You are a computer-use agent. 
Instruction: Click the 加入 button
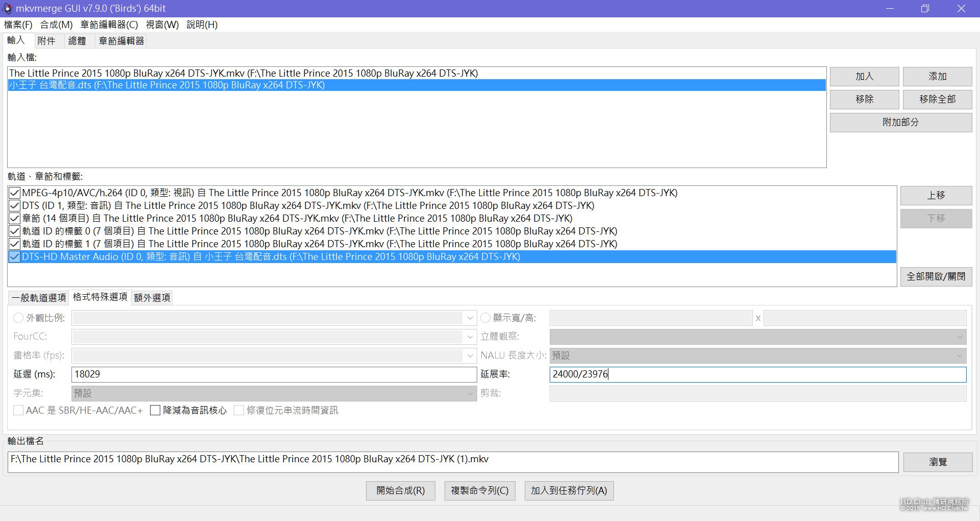[865, 77]
